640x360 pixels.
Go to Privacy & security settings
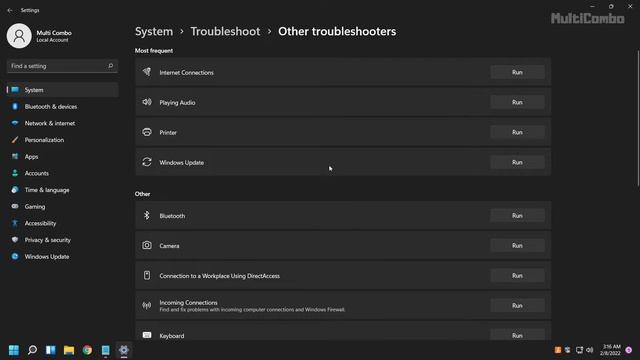62,240
